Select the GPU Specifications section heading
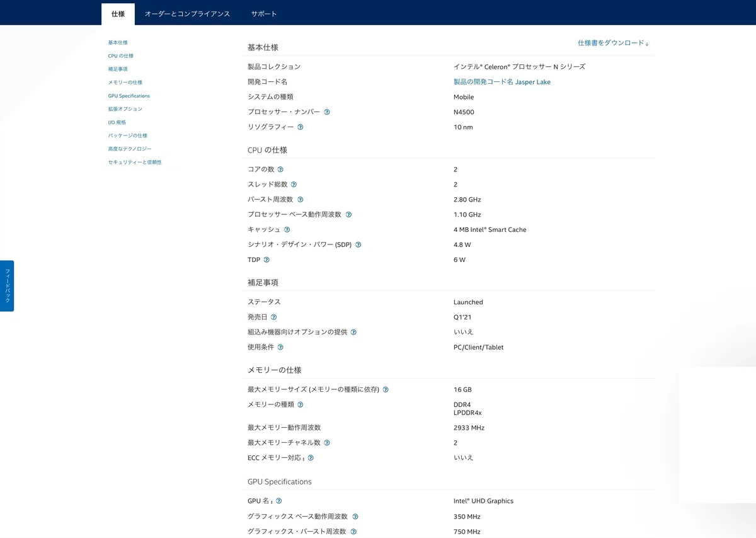Screen dimensions: 756x538 tap(280, 482)
